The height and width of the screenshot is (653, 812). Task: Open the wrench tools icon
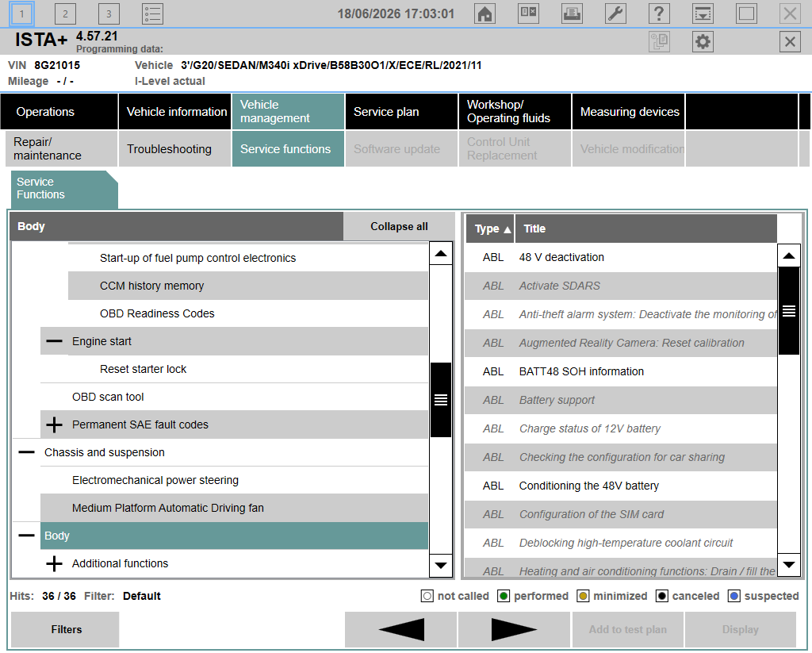click(615, 13)
